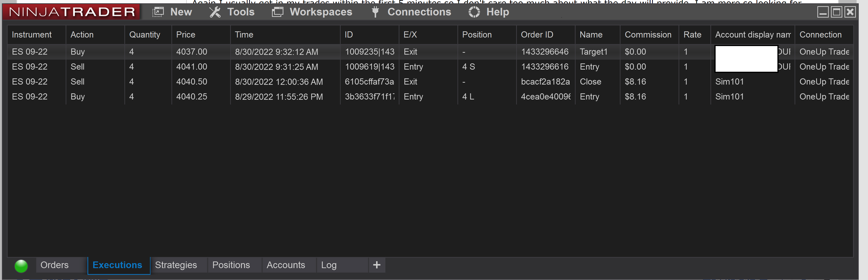Click the Connections plug icon
The height and width of the screenshot is (280, 868).
[x=375, y=12]
